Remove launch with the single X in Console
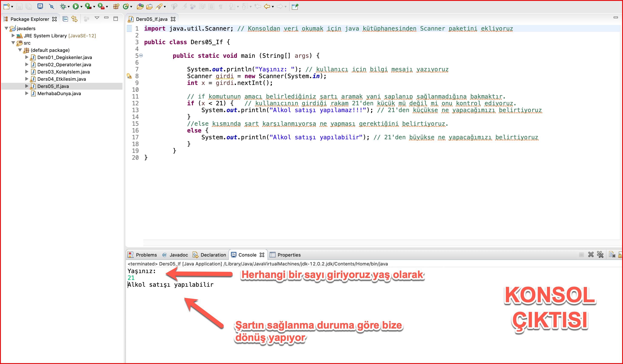The height and width of the screenshot is (364, 623). [x=591, y=255]
